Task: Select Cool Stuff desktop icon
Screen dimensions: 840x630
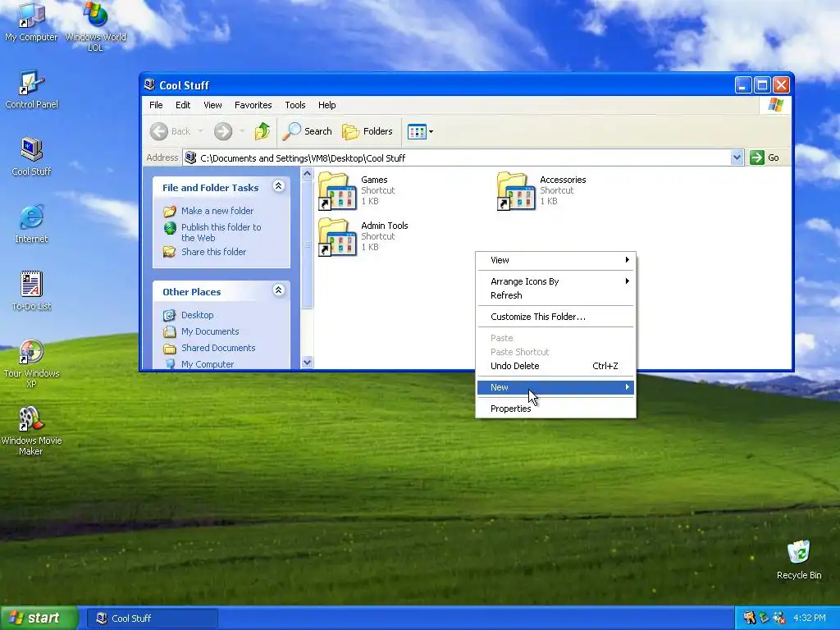Action: pyautogui.click(x=31, y=157)
